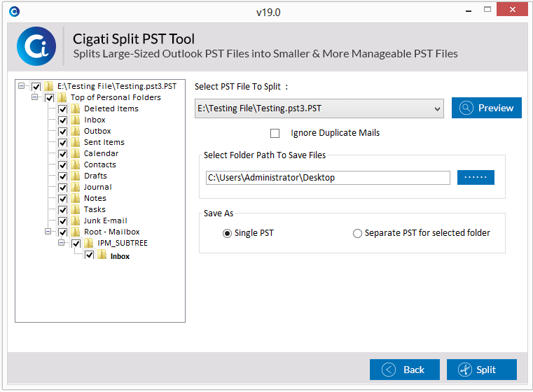The image size is (533, 392).
Task: Select the Contacts tree label
Action: (100, 164)
